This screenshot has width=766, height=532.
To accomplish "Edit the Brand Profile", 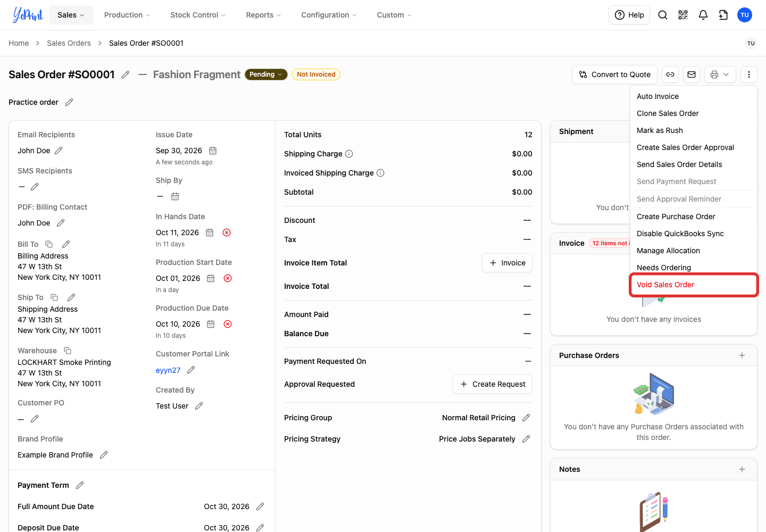I will coord(104,455).
